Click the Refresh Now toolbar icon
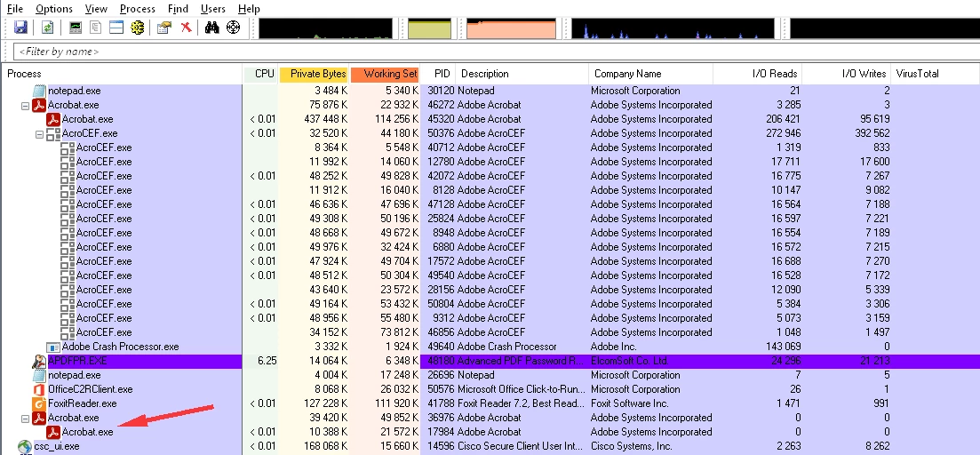 (x=47, y=28)
